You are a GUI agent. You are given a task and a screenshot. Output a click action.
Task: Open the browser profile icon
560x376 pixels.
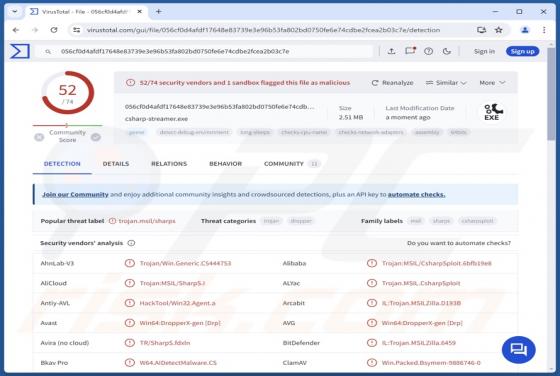(x=525, y=30)
